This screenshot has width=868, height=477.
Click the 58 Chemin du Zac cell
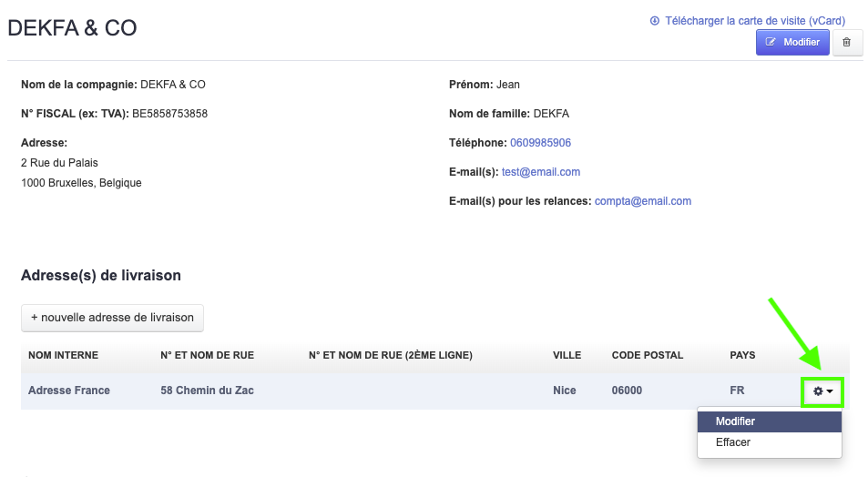click(207, 391)
